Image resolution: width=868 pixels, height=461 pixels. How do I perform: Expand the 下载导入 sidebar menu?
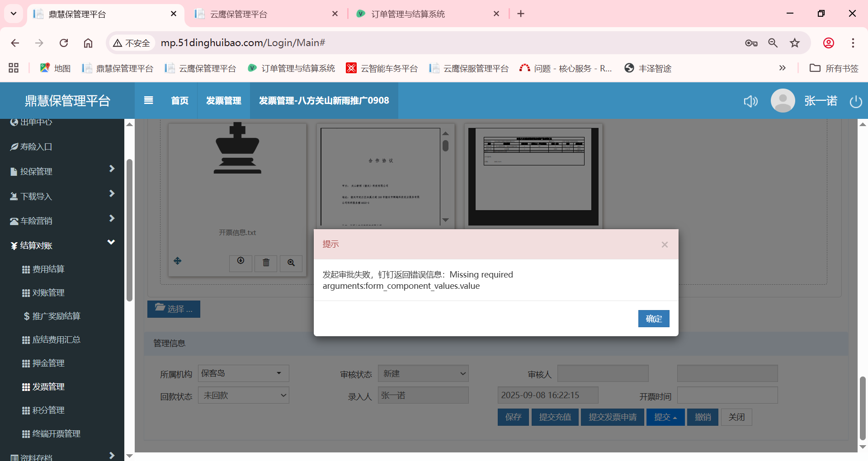pyautogui.click(x=62, y=196)
